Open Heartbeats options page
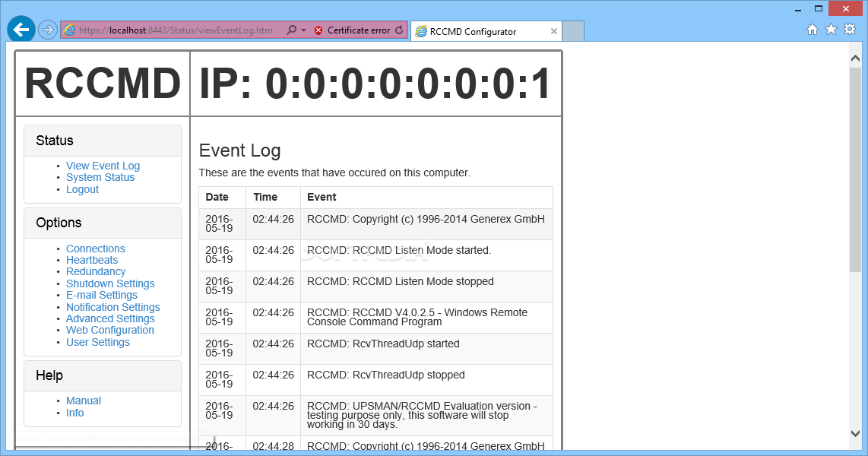Screen dimensions: 868x456 pyautogui.click(x=92, y=260)
